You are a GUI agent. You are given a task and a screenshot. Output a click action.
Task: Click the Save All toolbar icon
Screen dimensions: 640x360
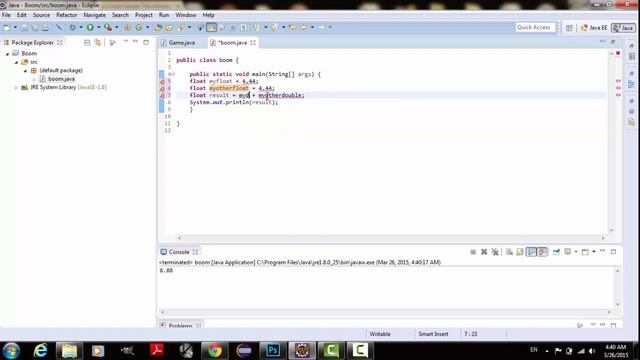click(35, 27)
